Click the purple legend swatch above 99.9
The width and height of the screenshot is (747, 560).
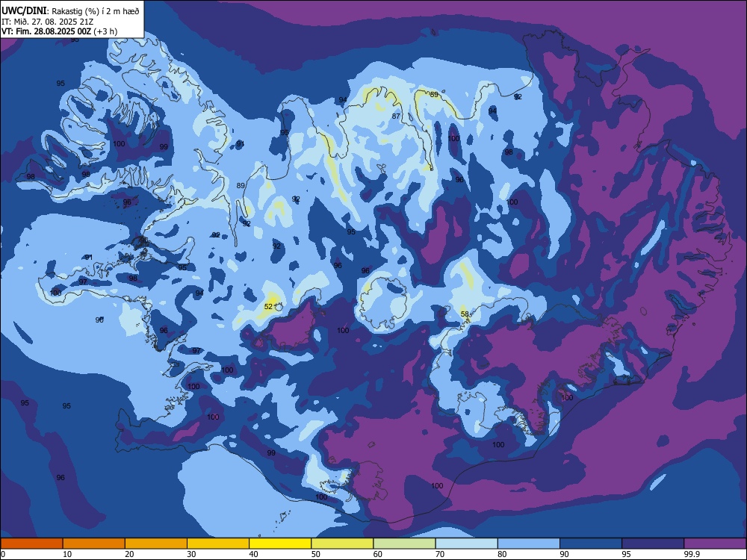pos(715,544)
